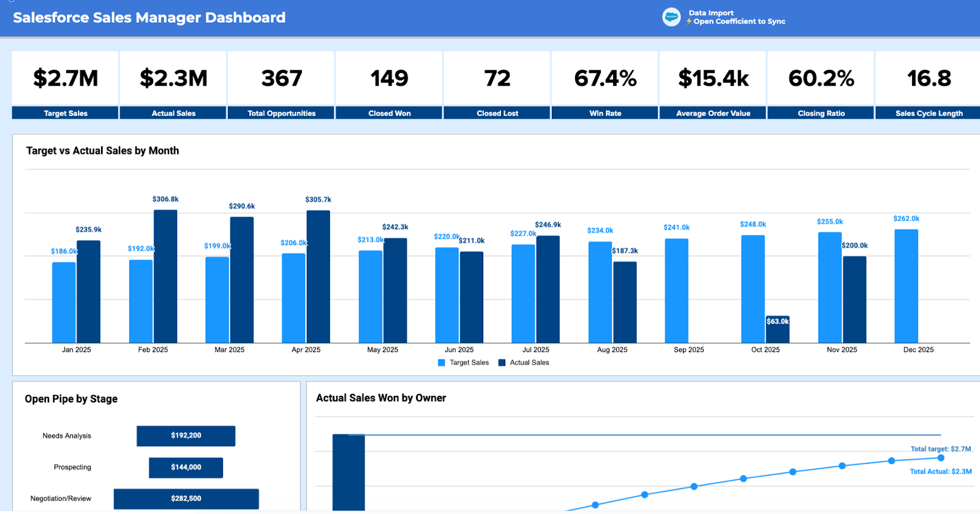Open Coefficient to Sync link
The image size is (980, 514).
[739, 21]
